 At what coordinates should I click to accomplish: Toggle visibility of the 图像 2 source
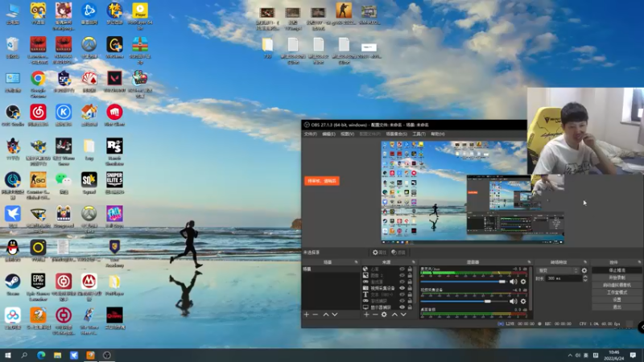(x=402, y=275)
